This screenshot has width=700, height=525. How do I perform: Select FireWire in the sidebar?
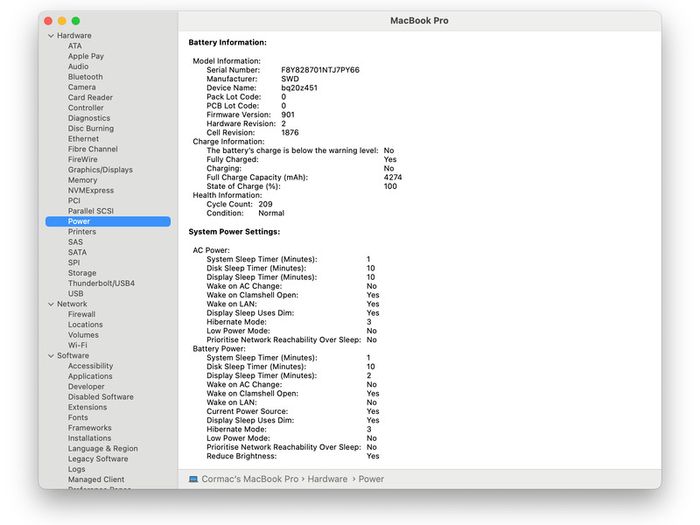(x=83, y=159)
